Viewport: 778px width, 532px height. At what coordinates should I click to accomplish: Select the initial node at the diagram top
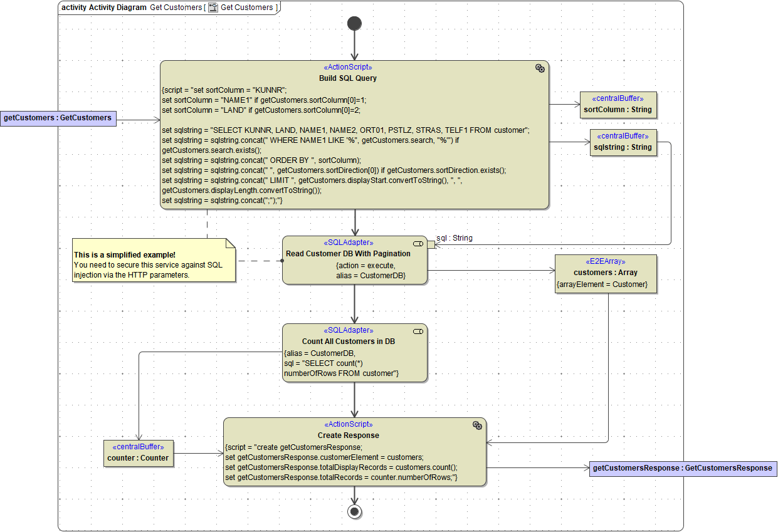355,23
